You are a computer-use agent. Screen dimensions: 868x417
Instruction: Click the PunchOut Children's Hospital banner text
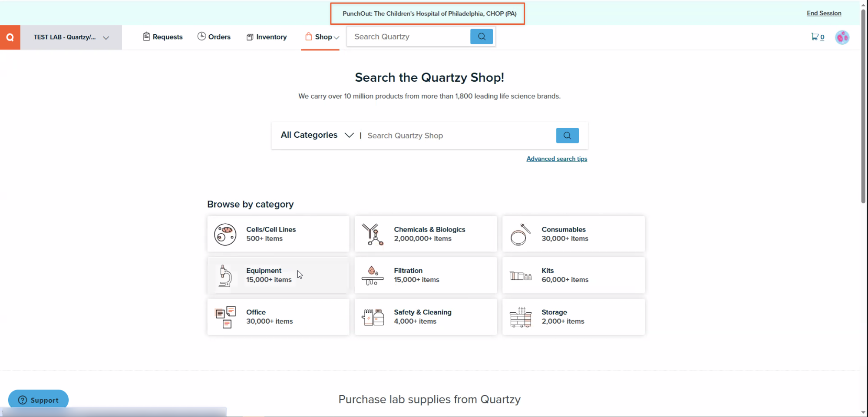tap(429, 13)
